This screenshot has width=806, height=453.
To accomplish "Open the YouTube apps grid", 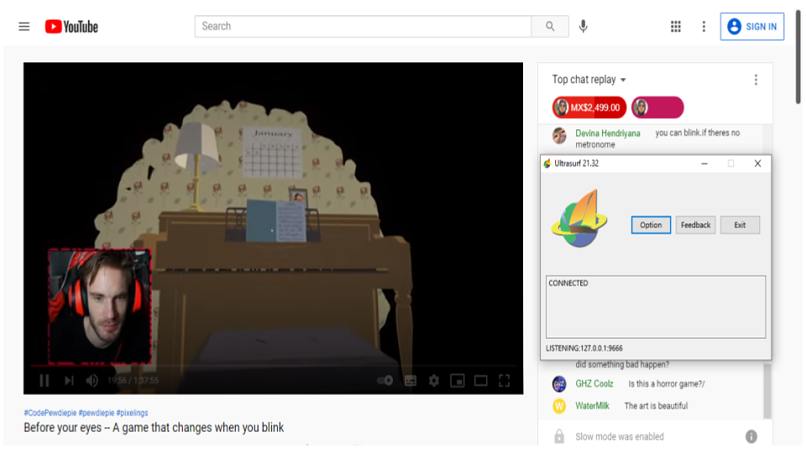I will click(675, 26).
